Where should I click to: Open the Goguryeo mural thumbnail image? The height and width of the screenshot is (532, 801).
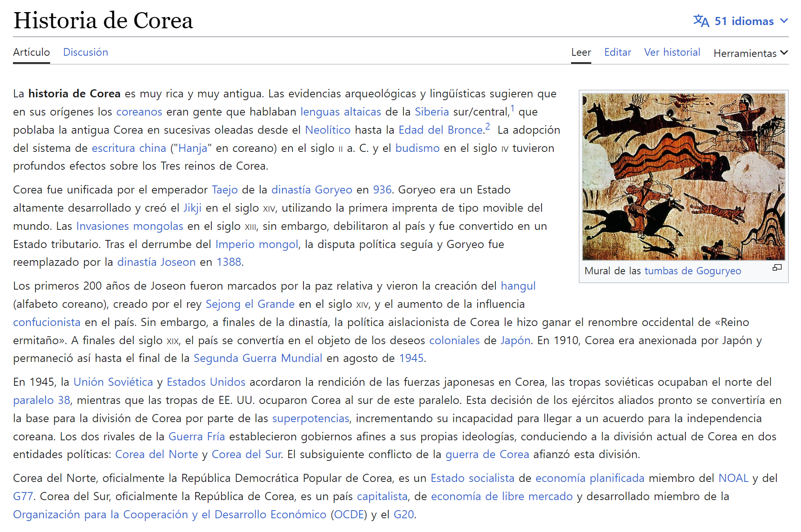tap(683, 177)
